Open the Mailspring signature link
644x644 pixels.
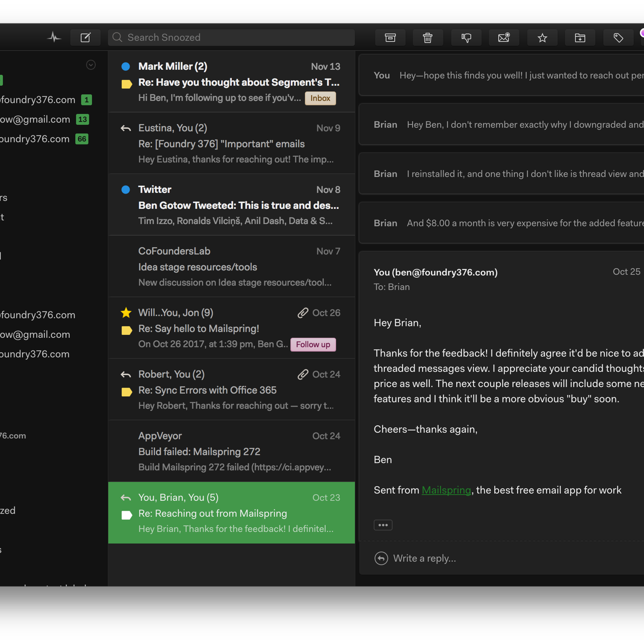click(x=446, y=490)
